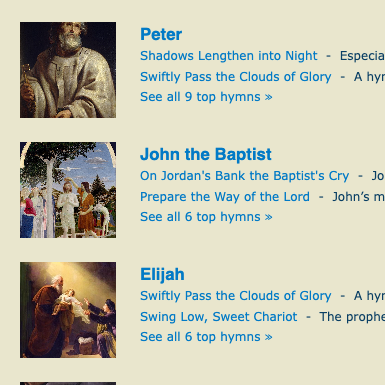The height and width of the screenshot is (385, 385).
Task: Open the John the Baptist painting thumbnail
Action: pos(68,190)
